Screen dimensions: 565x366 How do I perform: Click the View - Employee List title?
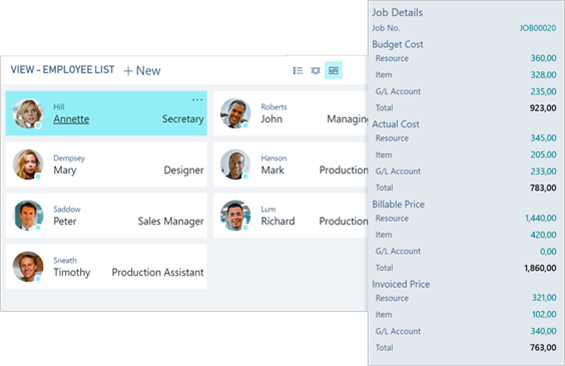pos(62,70)
